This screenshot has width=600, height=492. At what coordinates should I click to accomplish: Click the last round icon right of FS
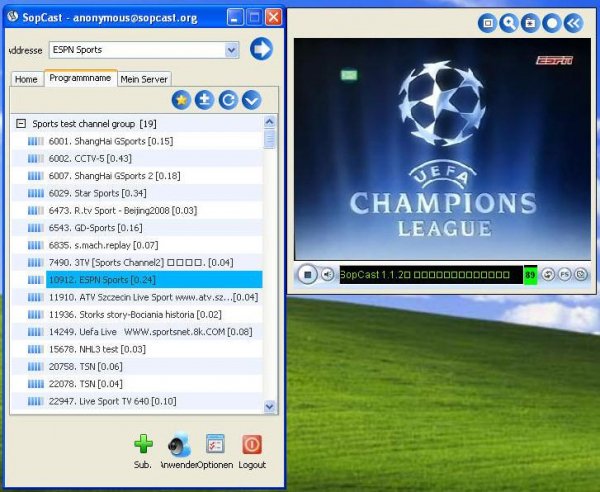pos(581,274)
